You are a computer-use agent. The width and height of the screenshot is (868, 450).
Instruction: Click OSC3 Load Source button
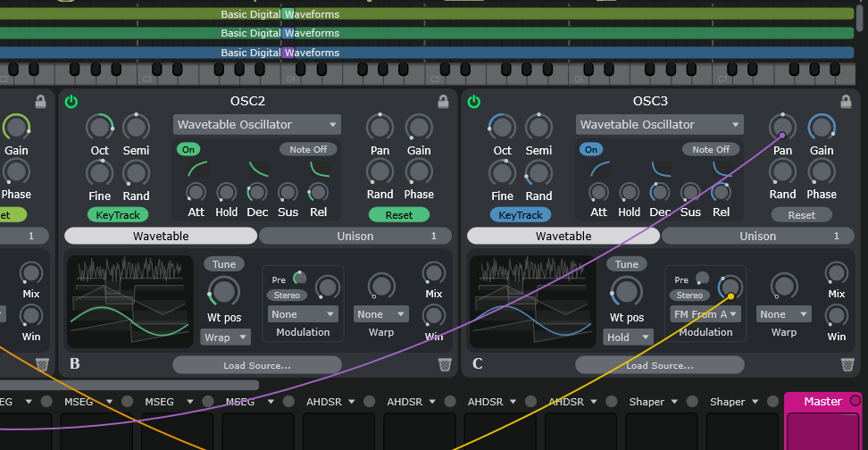[660, 365]
